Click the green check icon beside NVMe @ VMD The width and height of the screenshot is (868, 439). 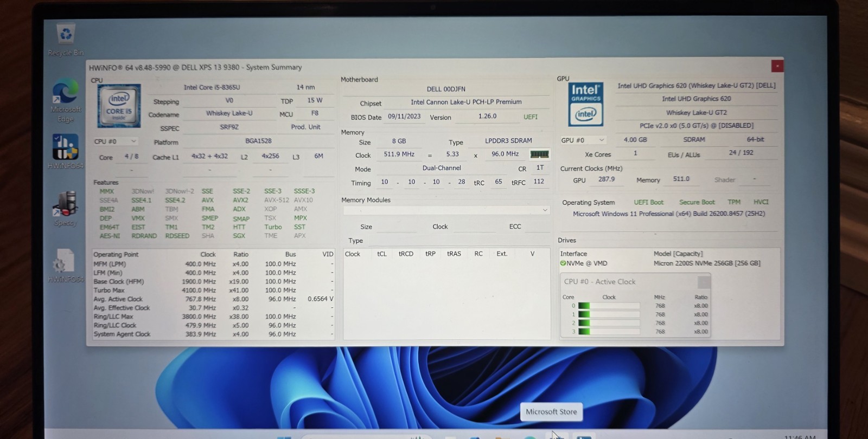[563, 263]
